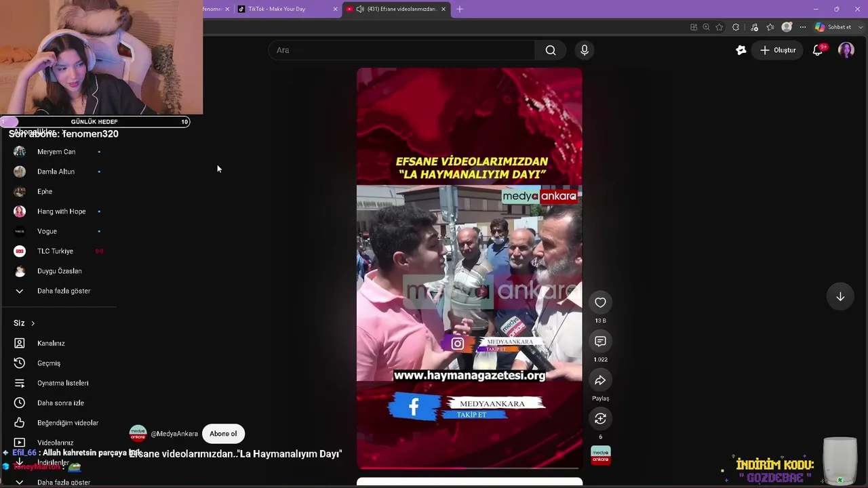
Task: Share the Short using the Paylaş arrow
Action: pyautogui.click(x=600, y=380)
